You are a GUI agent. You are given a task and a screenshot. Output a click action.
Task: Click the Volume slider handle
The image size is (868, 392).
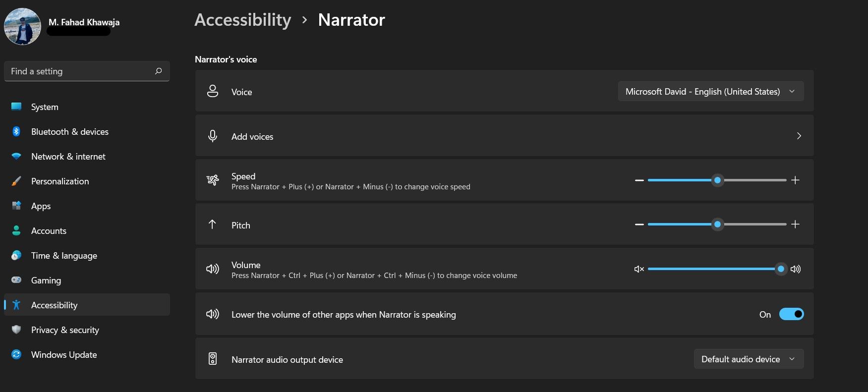[x=781, y=269]
